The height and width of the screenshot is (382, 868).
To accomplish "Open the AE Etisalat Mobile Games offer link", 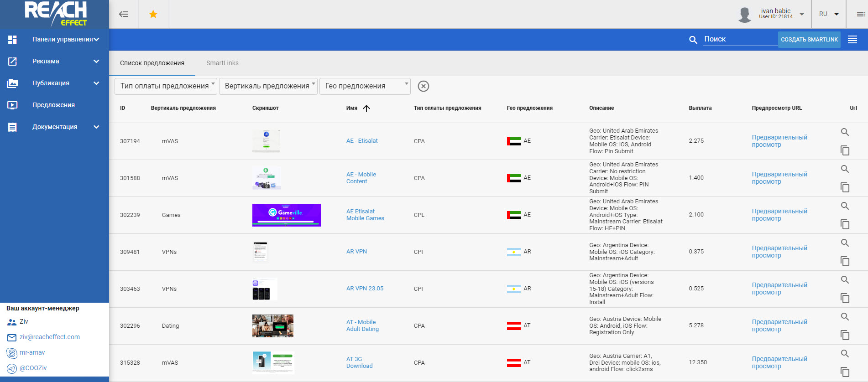I will click(365, 215).
